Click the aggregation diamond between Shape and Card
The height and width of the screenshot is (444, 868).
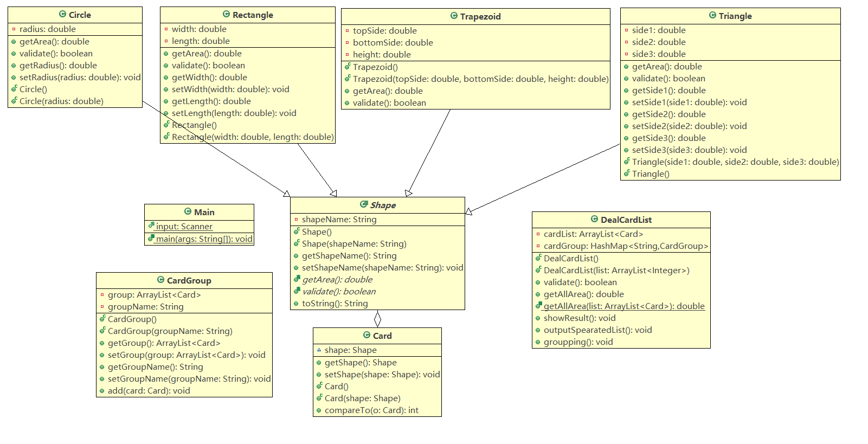(378, 319)
